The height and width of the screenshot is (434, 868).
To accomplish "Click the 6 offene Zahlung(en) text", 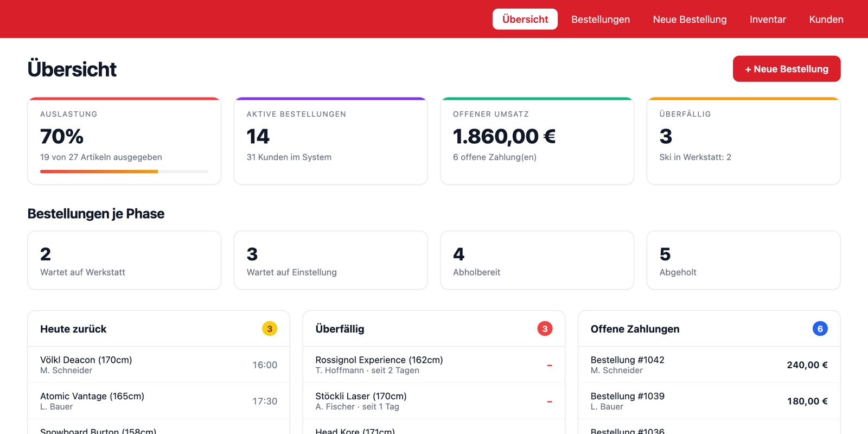I will coord(495,157).
